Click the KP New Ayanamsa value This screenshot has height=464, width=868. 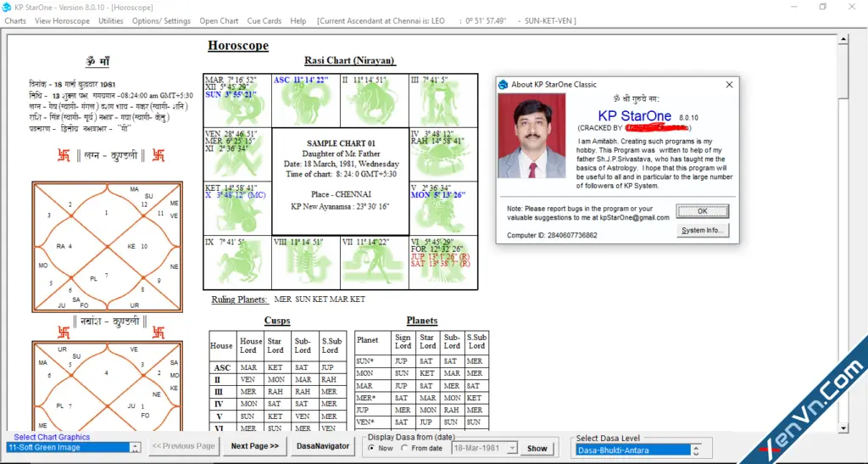(374, 206)
